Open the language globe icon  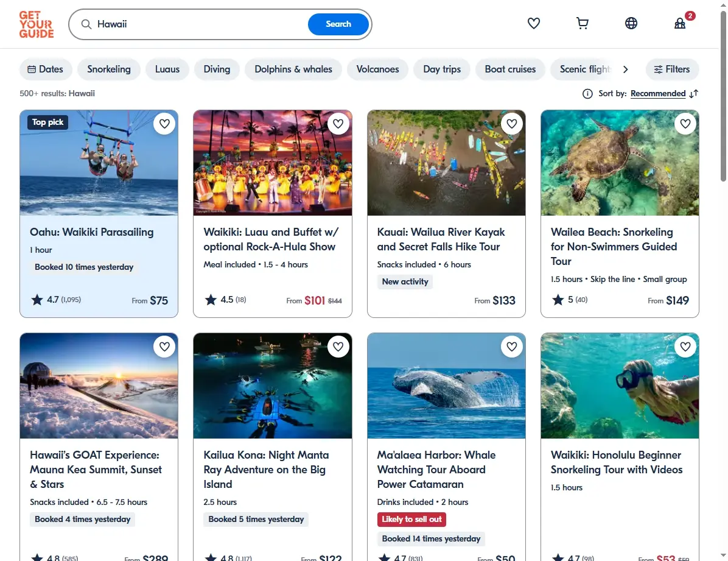pyautogui.click(x=631, y=23)
